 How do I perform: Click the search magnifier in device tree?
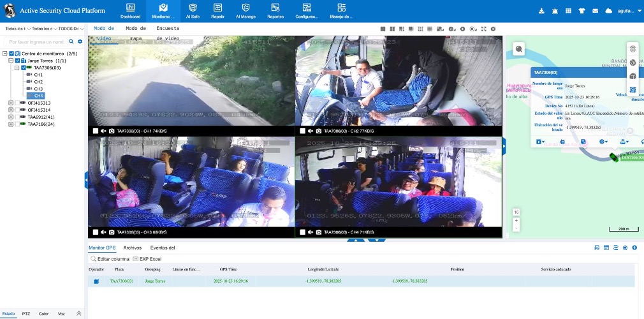coord(71,42)
